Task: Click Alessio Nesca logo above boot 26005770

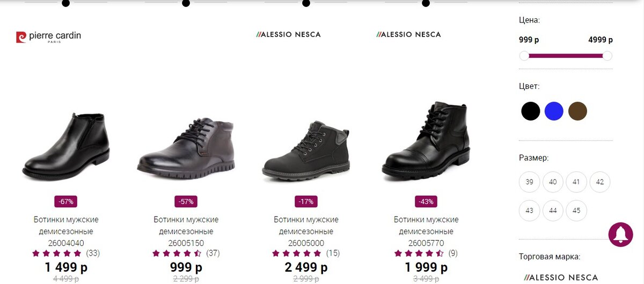Action: (x=409, y=34)
